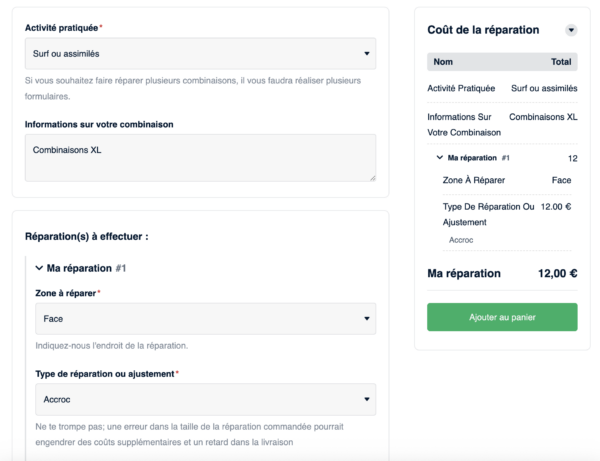The image size is (600, 461).
Task: Click the Accroc label in cost summary
Action: [461, 240]
